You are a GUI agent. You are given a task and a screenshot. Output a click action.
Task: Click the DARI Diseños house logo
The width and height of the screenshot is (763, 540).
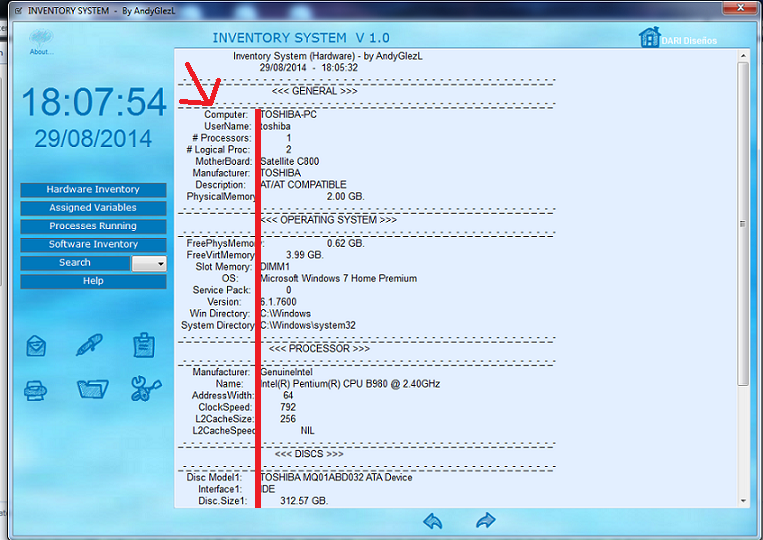coord(649,37)
